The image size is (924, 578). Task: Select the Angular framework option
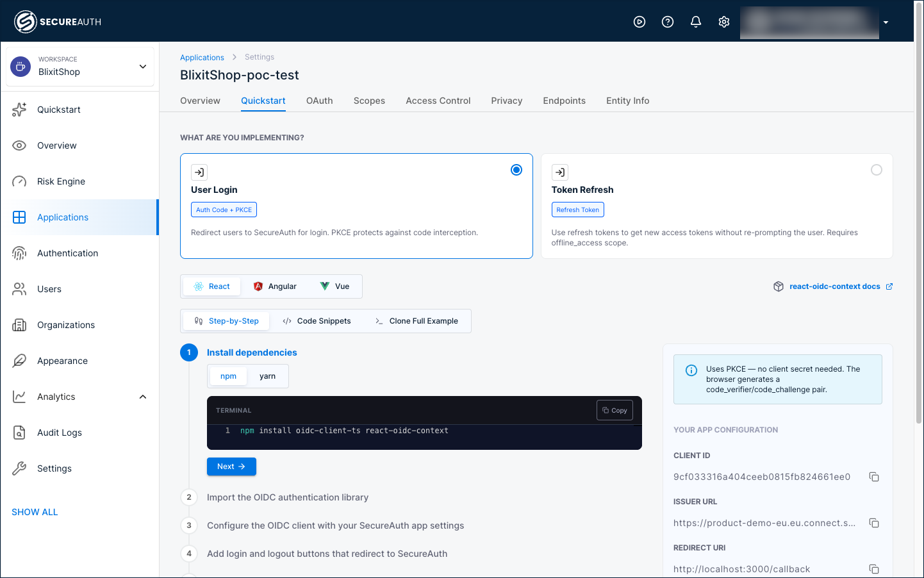pyautogui.click(x=275, y=286)
